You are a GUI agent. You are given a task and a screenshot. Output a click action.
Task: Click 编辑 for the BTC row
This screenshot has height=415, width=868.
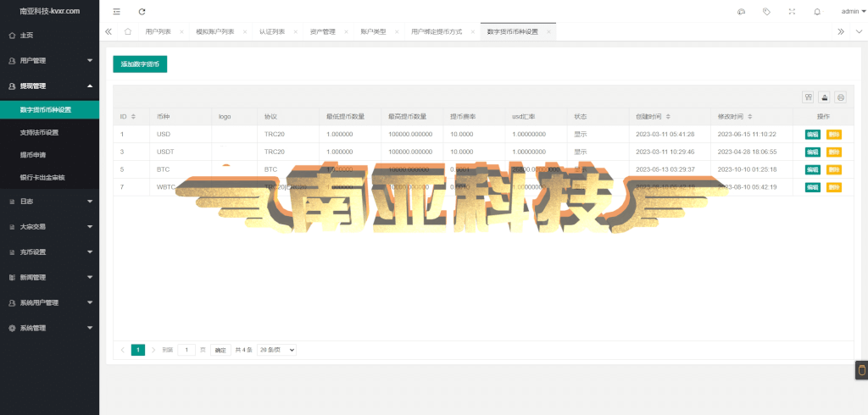point(812,169)
